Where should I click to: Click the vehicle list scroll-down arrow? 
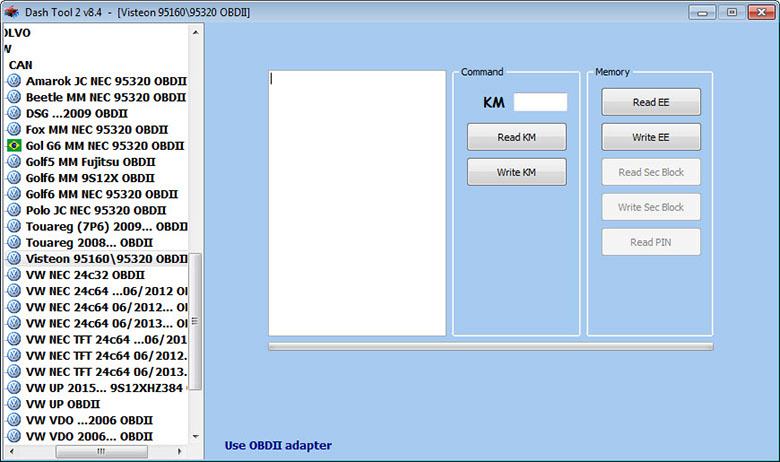coord(195,436)
